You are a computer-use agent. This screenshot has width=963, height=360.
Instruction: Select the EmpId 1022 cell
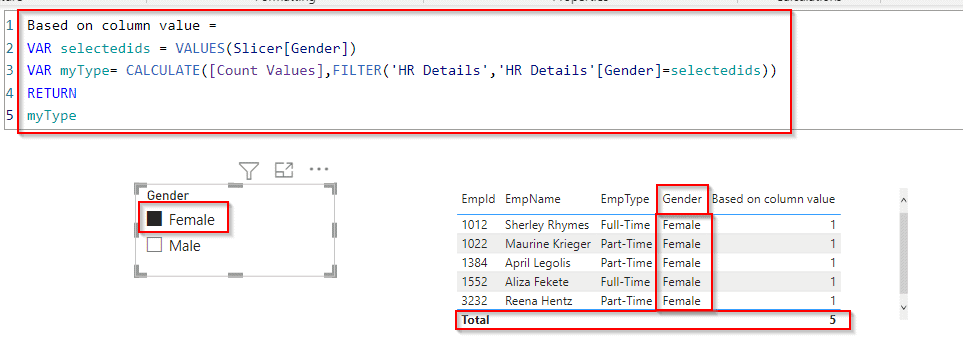(x=474, y=244)
